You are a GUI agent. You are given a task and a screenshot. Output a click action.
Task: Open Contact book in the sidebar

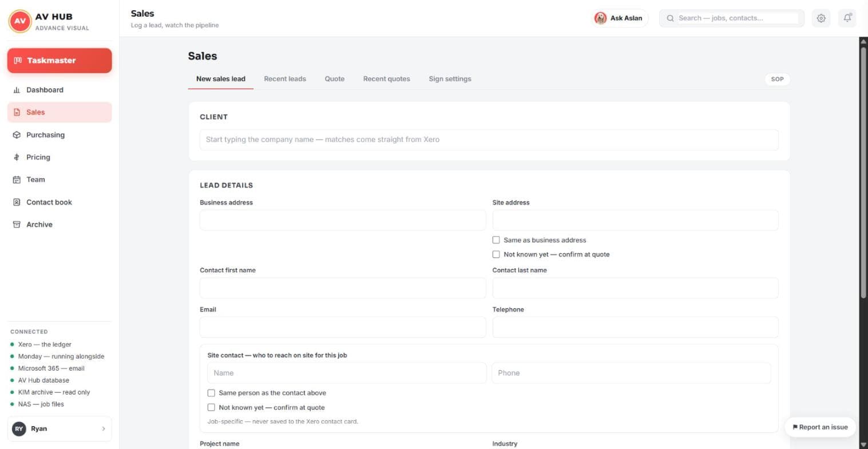coord(60,202)
